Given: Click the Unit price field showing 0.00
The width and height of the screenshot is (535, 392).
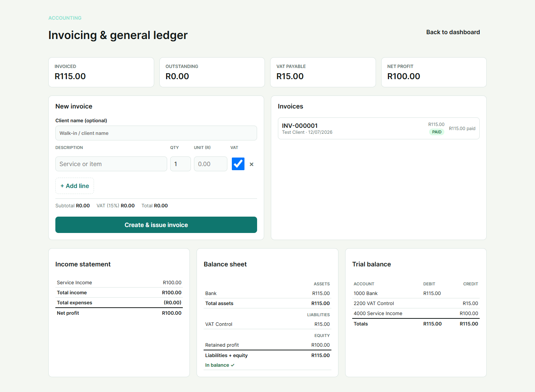Looking at the screenshot, I should coord(211,164).
